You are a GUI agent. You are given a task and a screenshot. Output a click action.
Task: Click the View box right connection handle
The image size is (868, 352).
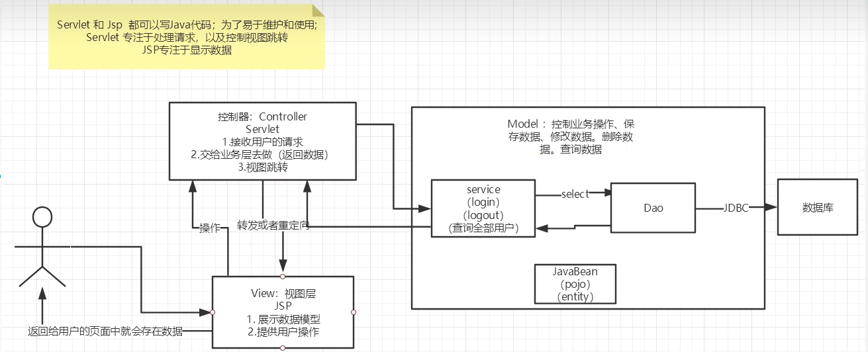click(x=354, y=312)
